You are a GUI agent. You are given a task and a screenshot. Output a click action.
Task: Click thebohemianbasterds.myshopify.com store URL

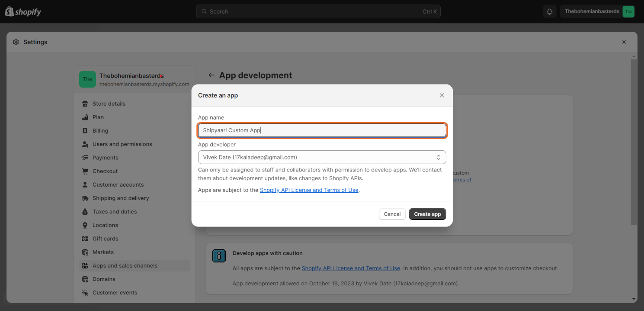pyautogui.click(x=144, y=84)
